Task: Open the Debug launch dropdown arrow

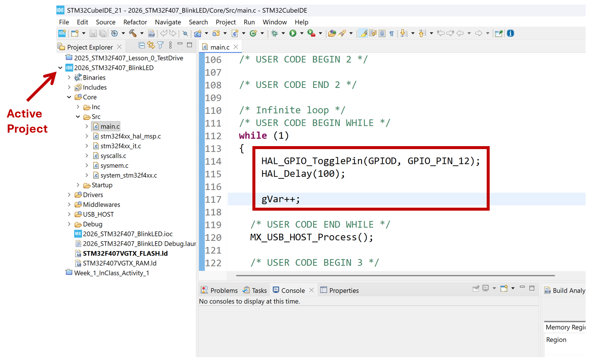Action: tap(283, 33)
